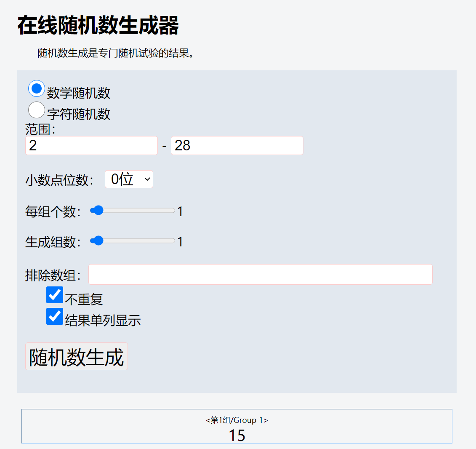Click the chevron arrow beside 0位
476x449 pixels.
tap(147, 179)
